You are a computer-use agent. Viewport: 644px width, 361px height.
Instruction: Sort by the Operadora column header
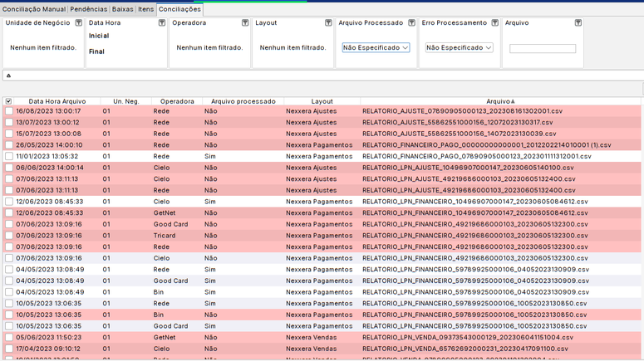pos(177,101)
